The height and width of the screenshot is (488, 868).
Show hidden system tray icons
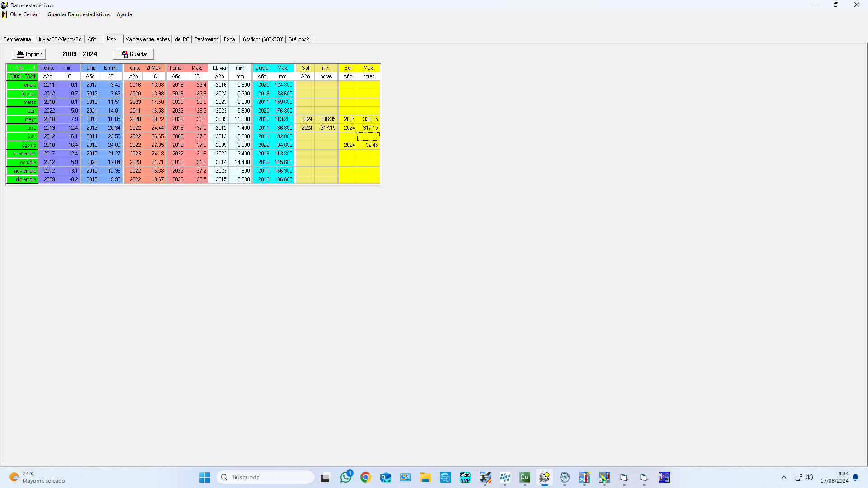pyautogui.click(x=784, y=477)
